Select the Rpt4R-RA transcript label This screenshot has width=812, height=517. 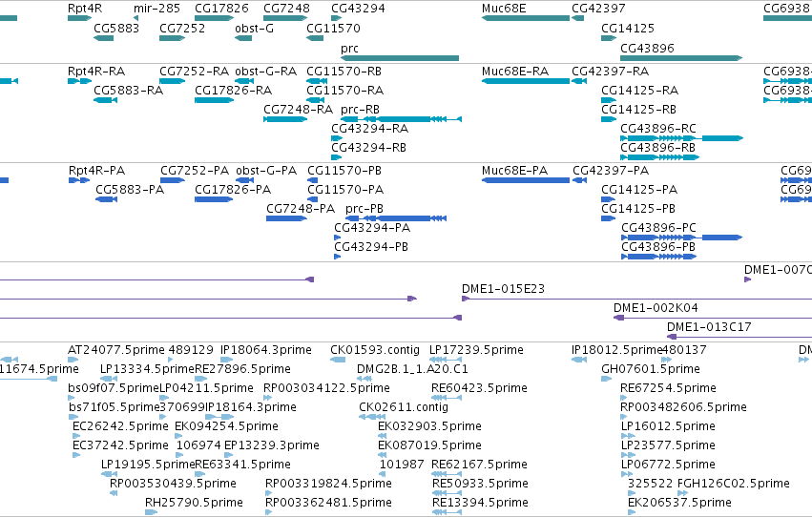(x=96, y=72)
